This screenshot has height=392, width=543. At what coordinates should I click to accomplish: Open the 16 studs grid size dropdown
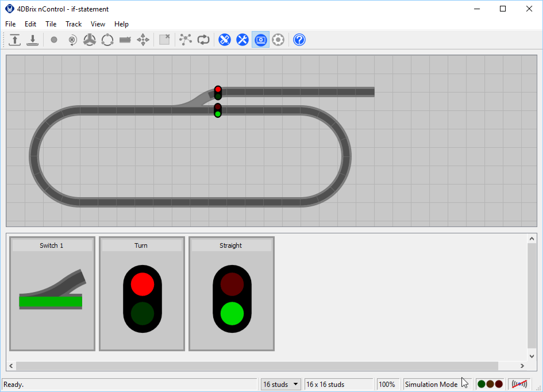coord(280,385)
